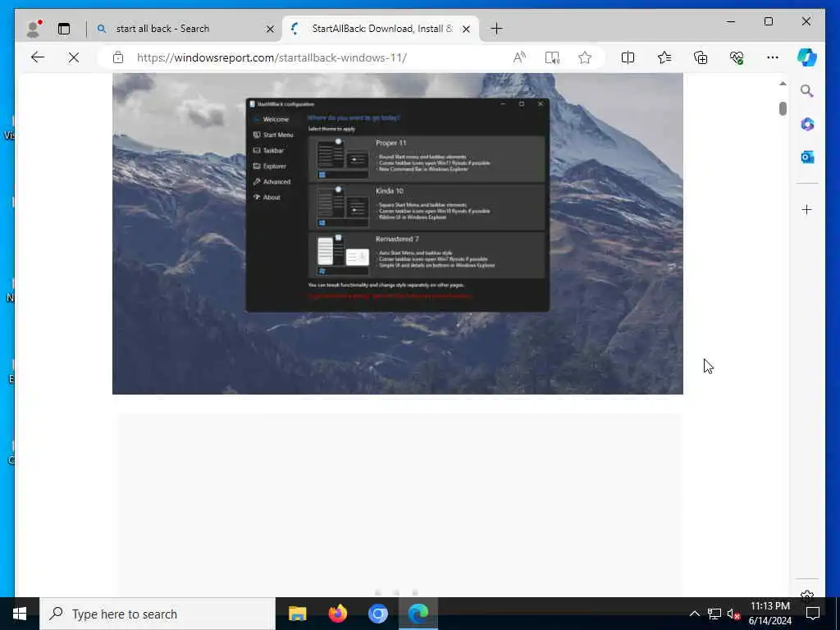
Task: Start Read aloud
Action: point(519,57)
